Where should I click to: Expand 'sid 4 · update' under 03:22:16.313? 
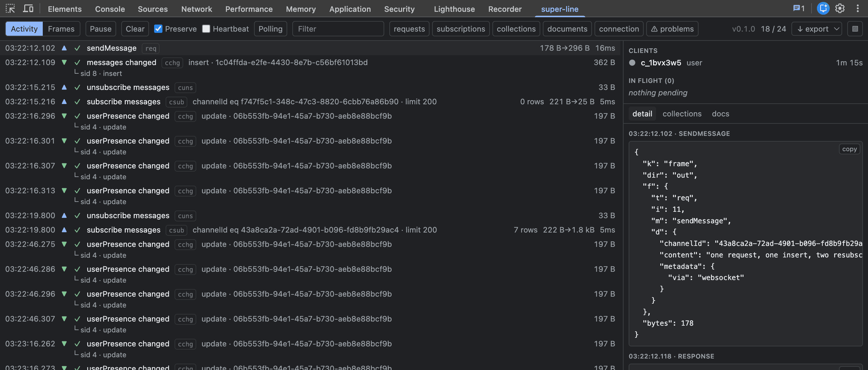click(x=100, y=202)
